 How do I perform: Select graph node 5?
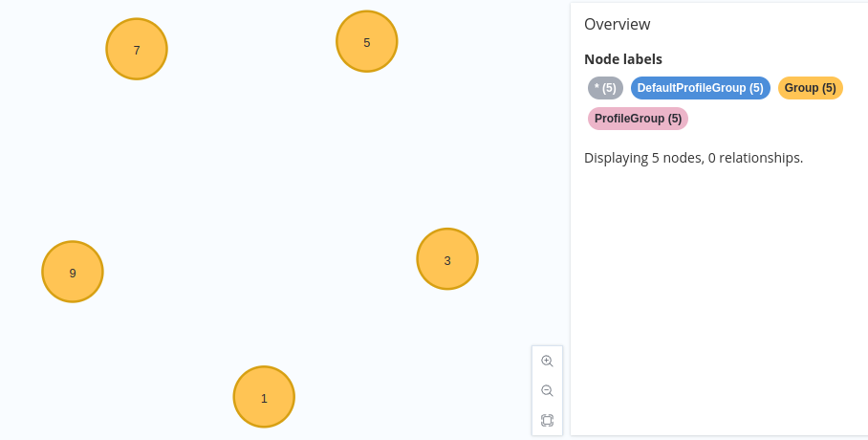366,41
